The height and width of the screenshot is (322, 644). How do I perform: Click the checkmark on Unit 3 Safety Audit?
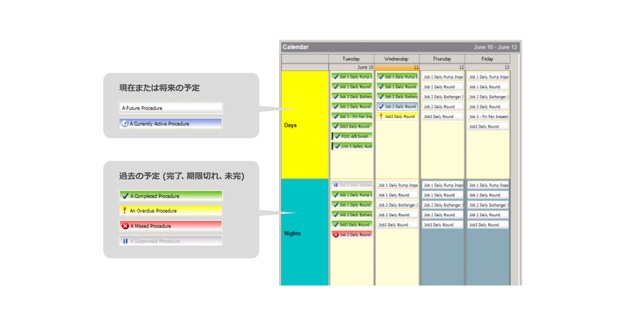tap(338, 146)
